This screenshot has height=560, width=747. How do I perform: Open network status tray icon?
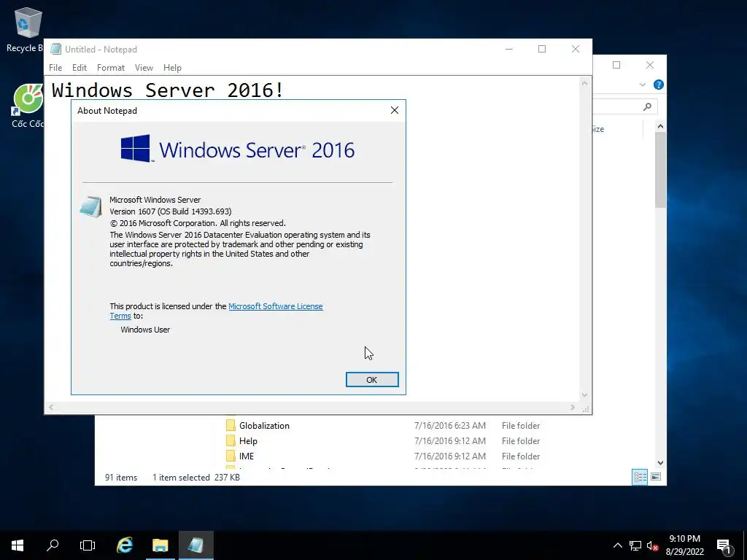coord(635,545)
